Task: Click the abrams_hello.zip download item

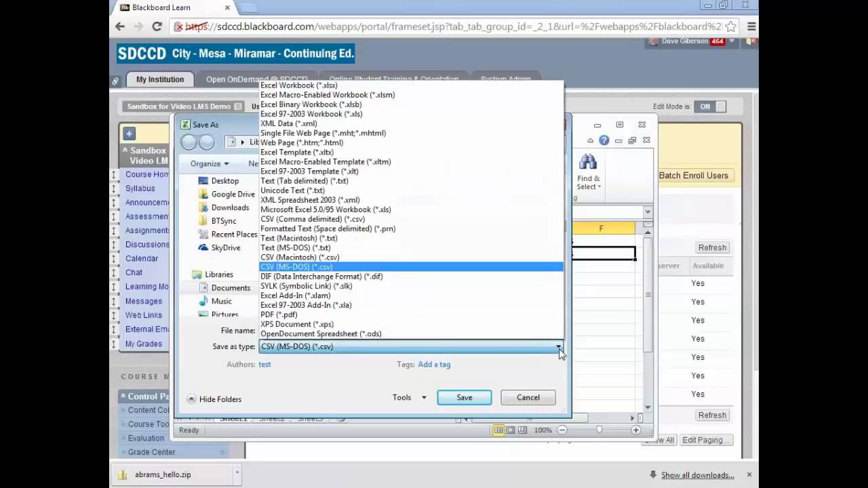Action: coord(172,474)
